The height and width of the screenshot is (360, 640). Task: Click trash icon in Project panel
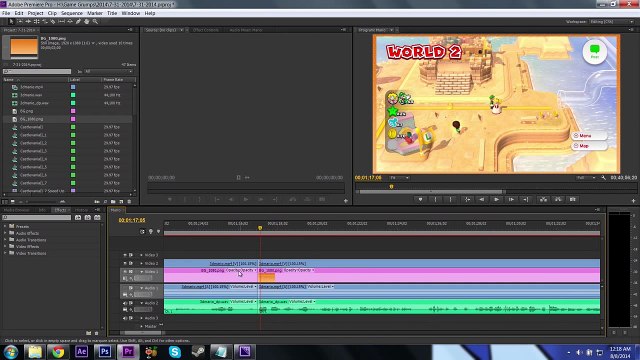point(129,202)
